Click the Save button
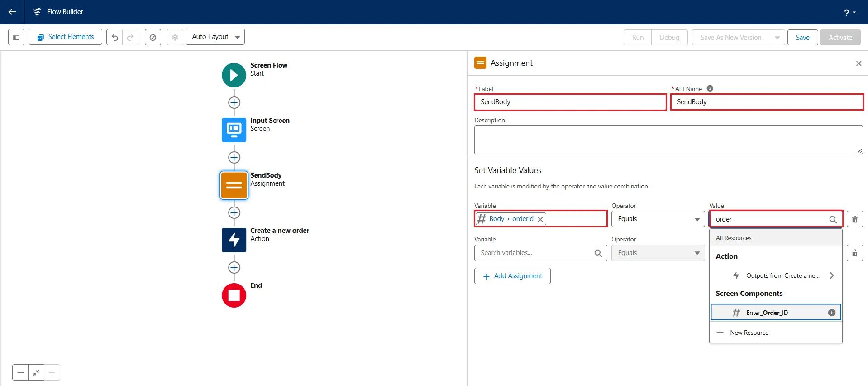Image resolution: width=868 pixels, height=386 pixels. [802, 38]
